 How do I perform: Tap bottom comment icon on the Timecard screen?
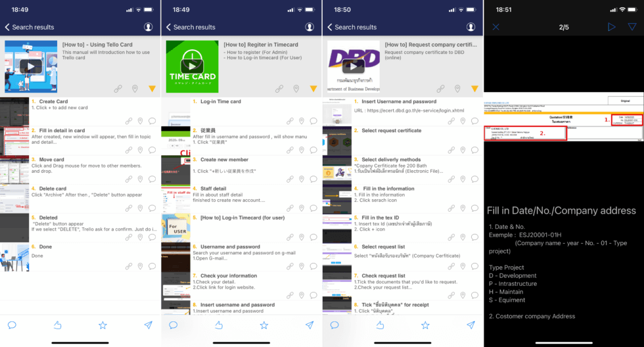173,325
